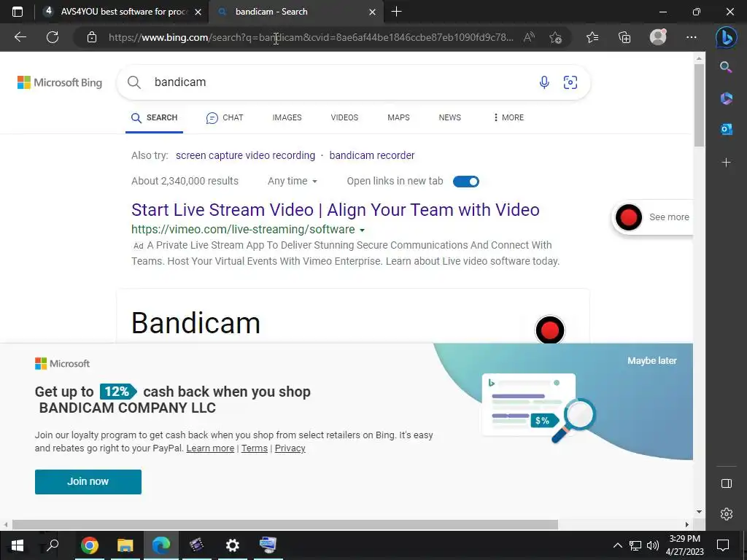Click Microsoft Bing logo
This screenshot has width=747, height=560.
click(60, 82)
